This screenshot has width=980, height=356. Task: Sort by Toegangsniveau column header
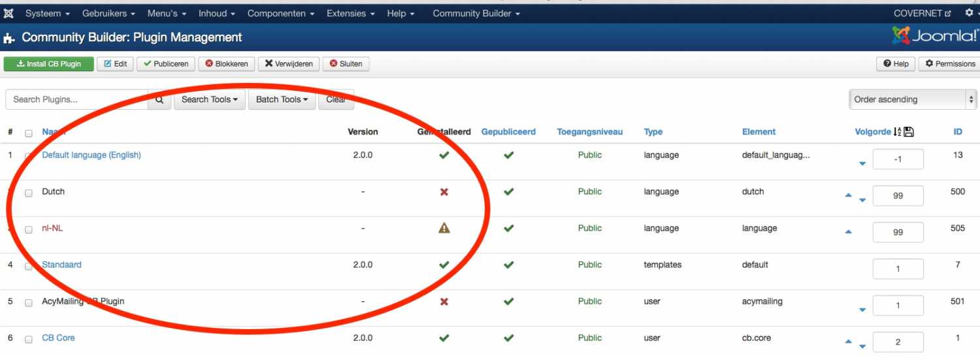tap(589, 131)
